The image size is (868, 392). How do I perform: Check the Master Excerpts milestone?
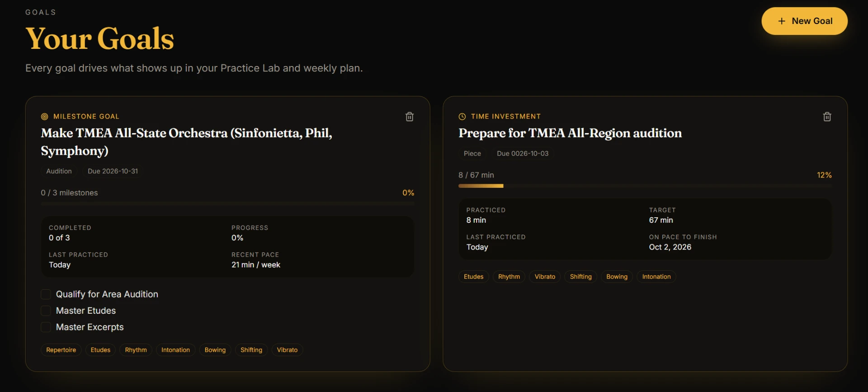[x=46, y=327]
